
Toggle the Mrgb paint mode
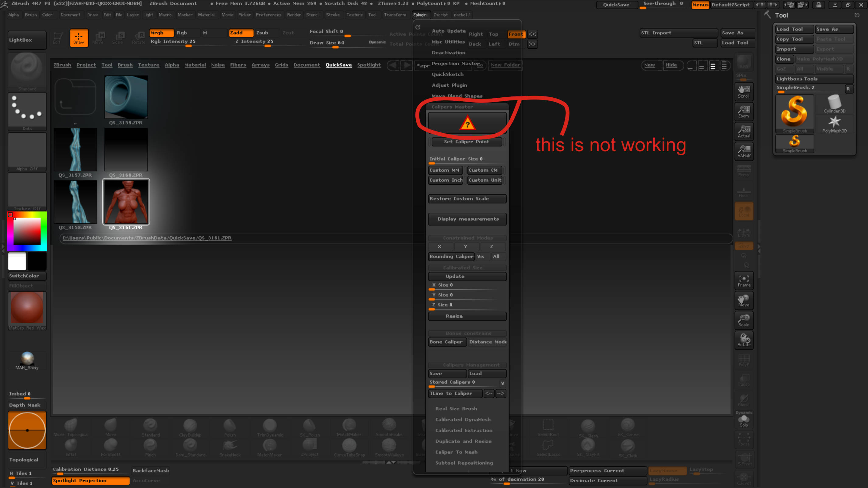tap(161, 33)
